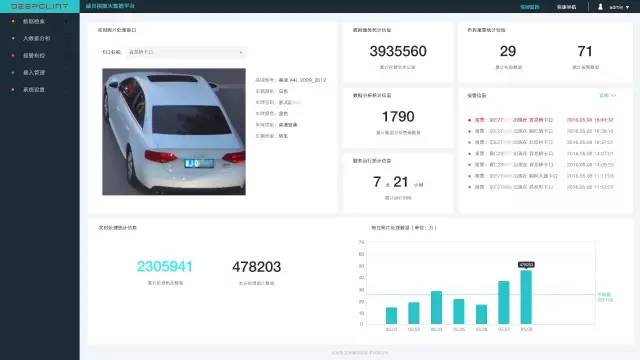Viewport: 640px width, 360px height.
Task: Click yellow-dot icon of first sidebar item
Action: [13, 21]
